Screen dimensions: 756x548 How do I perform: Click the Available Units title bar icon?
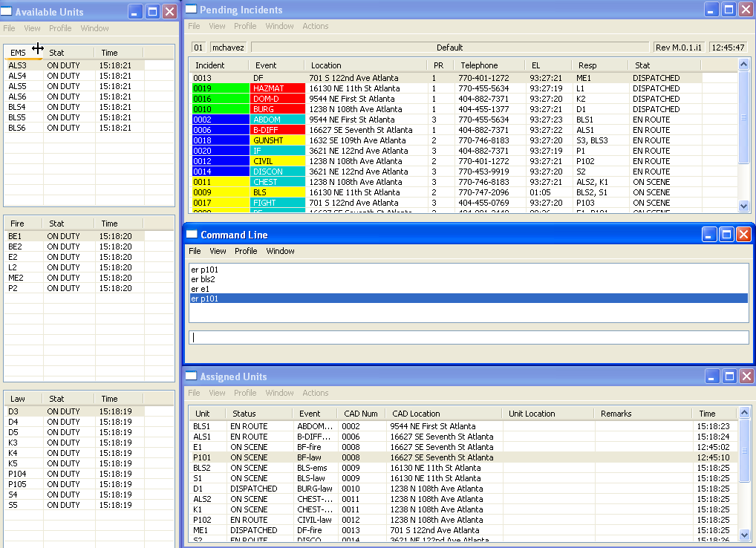tap(7, 12)
